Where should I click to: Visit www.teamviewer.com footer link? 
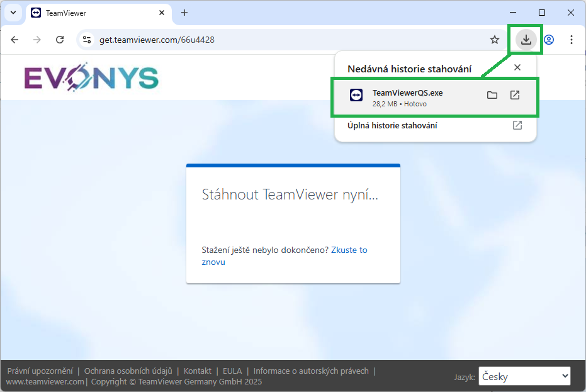tap(45, 381)
